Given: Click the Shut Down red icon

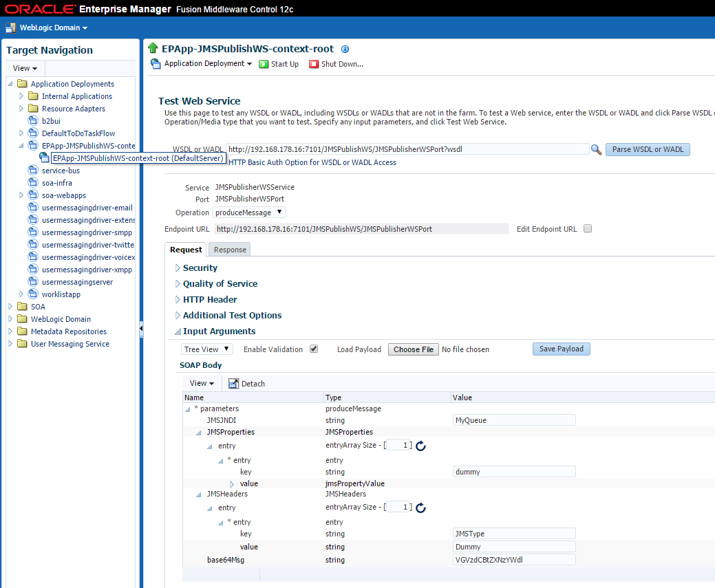Looking at the screenshot, I should [x=314, y=64].
